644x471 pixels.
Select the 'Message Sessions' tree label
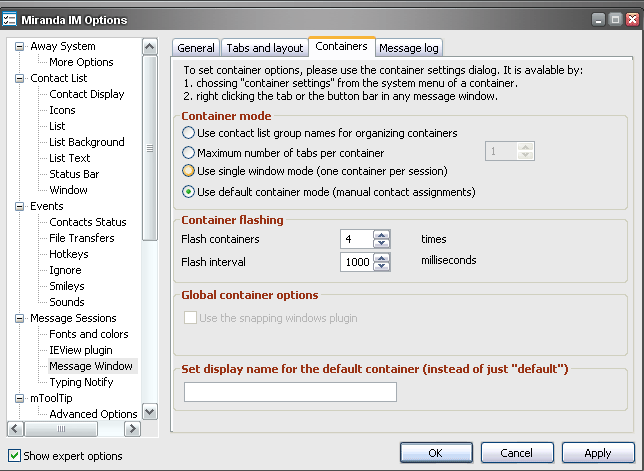[73, 319]
